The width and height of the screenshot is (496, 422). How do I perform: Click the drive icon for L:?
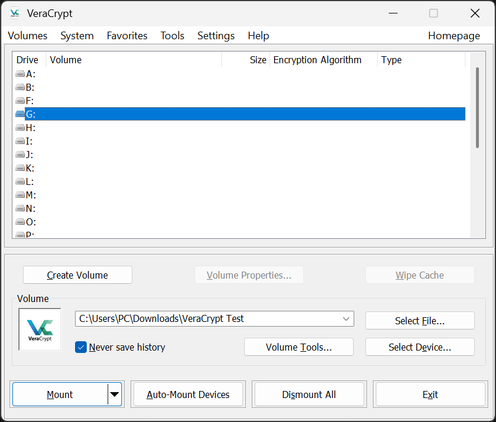click(20, 181)
